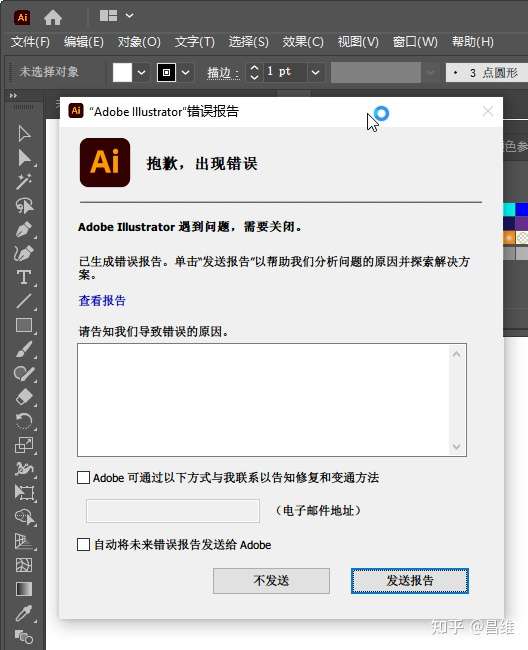Pick the cyan swatch in panel
The image size is (528, 650).
coord(509,209)
